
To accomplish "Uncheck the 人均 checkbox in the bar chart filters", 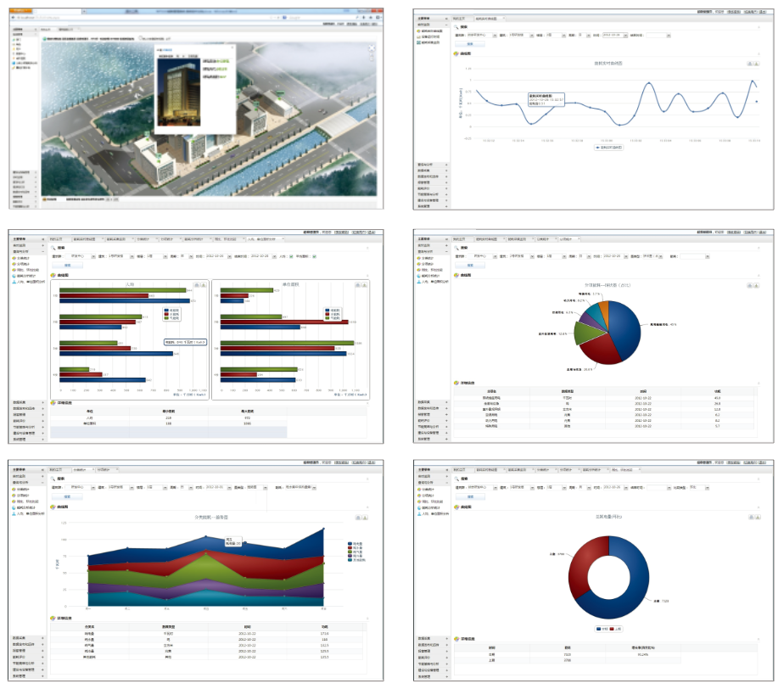I will [290, 256].
